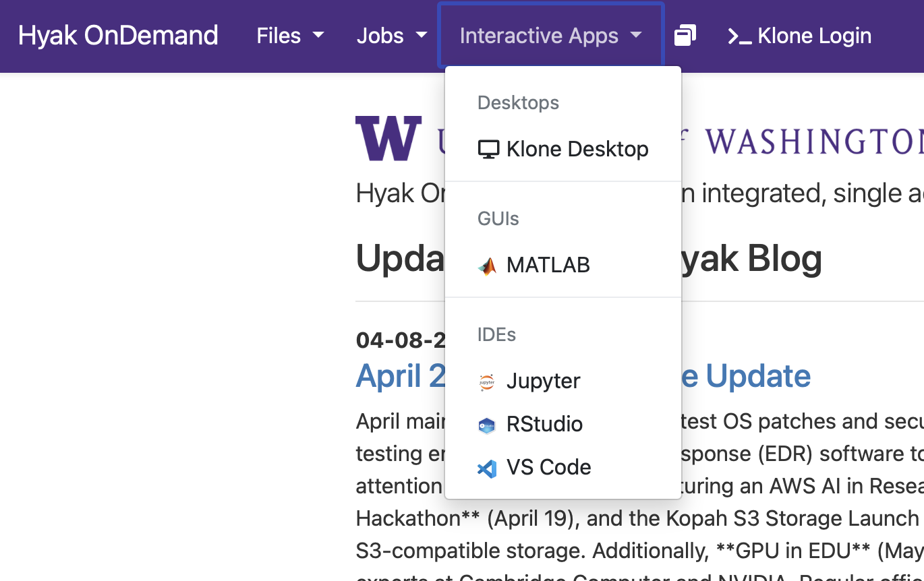Open Klone Login shell link
This screenshot has width=924, height=581.
[800, 36]
